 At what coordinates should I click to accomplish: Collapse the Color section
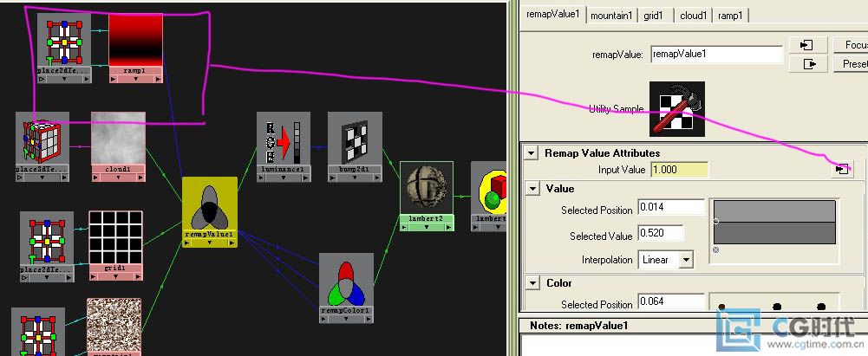pyautogui.click(x=532, y=283)
